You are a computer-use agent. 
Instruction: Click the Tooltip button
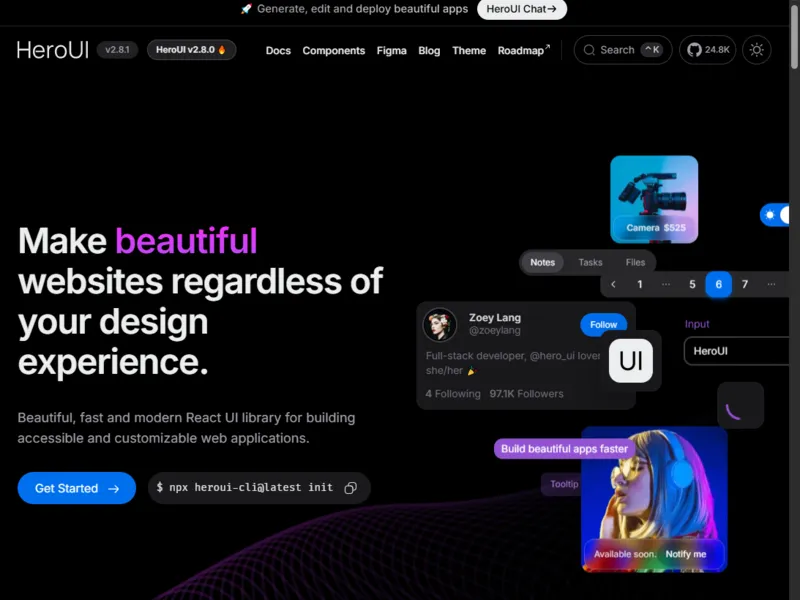point(561,484)
